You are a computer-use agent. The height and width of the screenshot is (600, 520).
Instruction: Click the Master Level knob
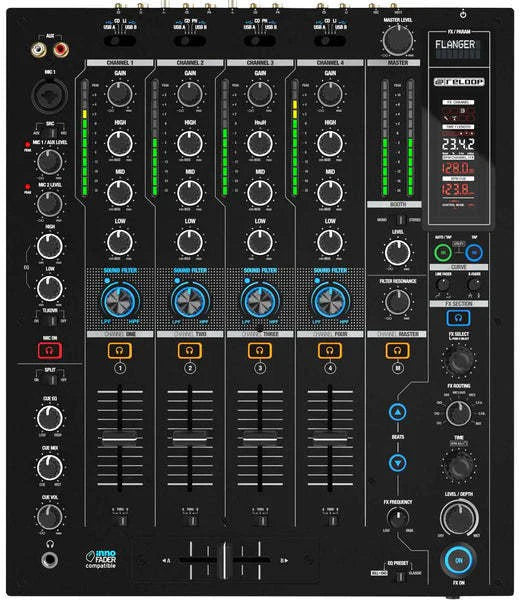[398, 40]
